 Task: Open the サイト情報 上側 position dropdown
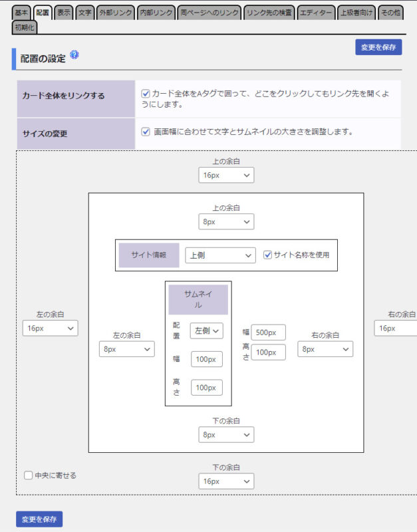(x=220, y=255)
